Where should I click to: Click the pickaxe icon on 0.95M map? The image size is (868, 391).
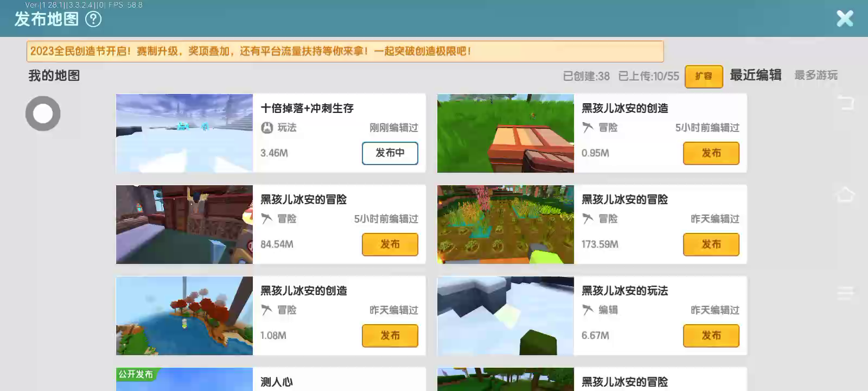(x=588, y=128)
